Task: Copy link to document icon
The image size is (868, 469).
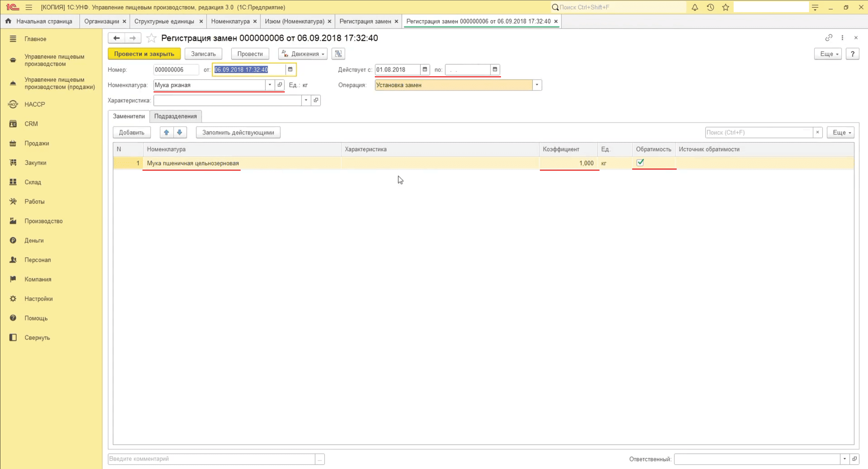Action: (829, 38)
